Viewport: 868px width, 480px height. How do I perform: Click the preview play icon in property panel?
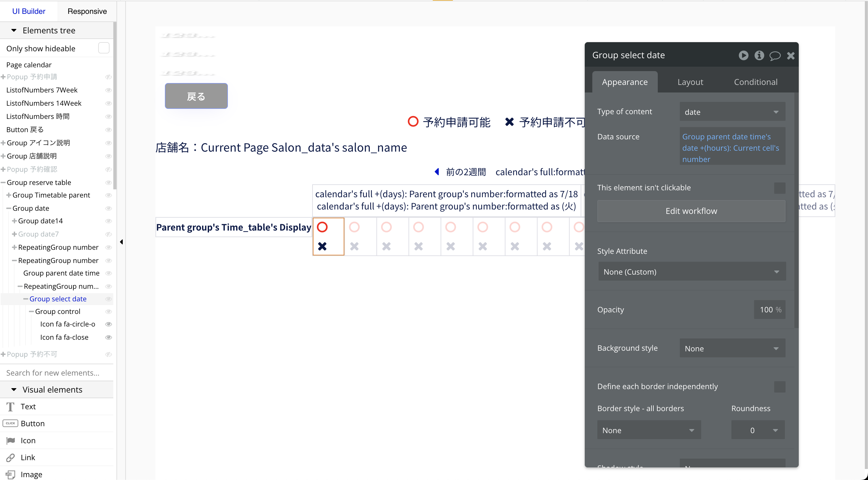pos(743,55)
